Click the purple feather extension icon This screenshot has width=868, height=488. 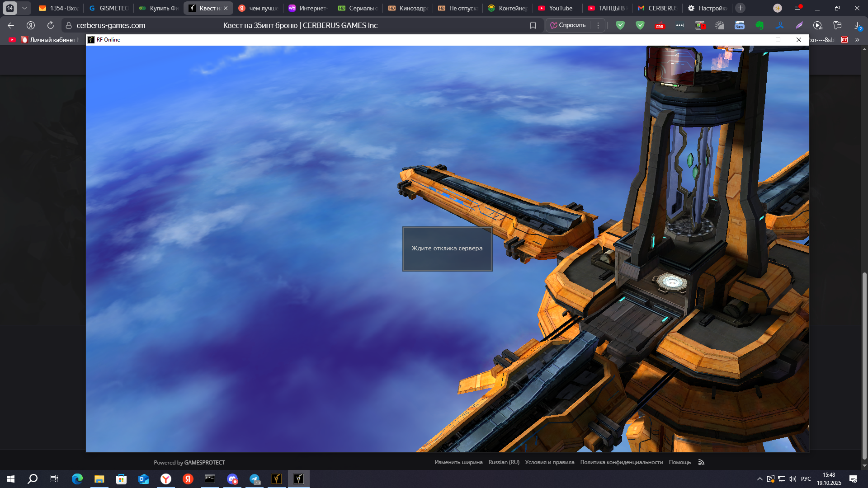799,26
